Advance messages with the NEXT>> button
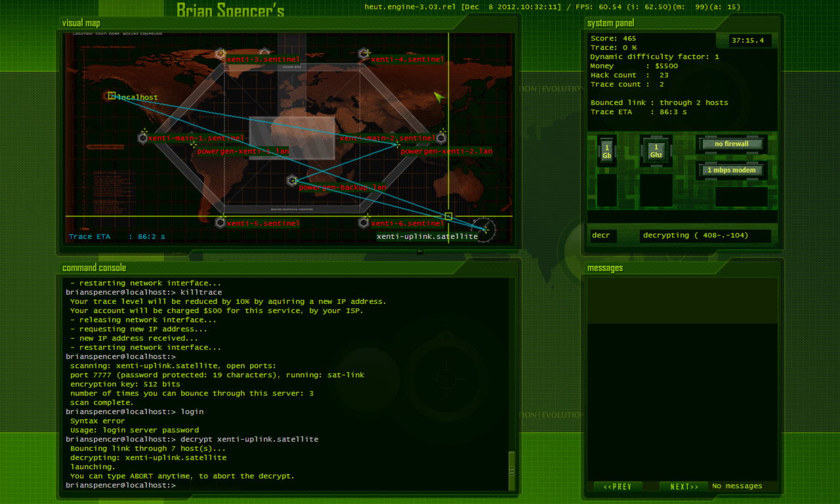Viewport: 840px width, 504px height. [682, 486]
